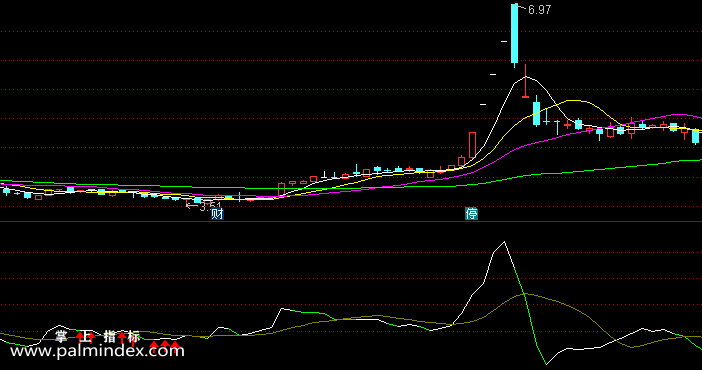Click the red divider line between chart panes
Screen dimensions: 702x370
coord(351,221)
